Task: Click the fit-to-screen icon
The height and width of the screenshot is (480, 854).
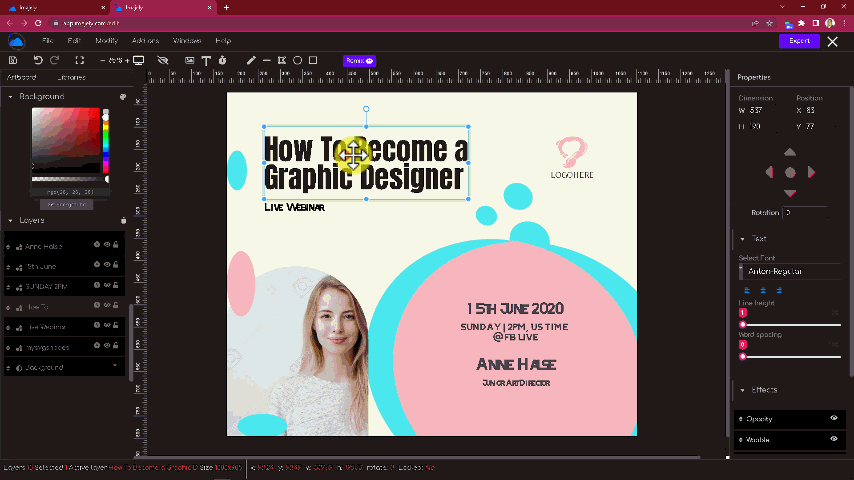Action: 80,60
